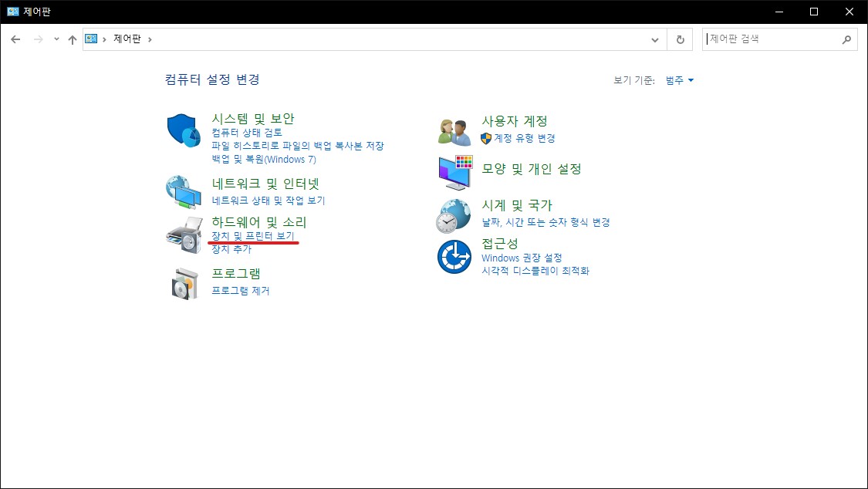Click 시각적 디스플레이 최적화 link

(535, 271)
